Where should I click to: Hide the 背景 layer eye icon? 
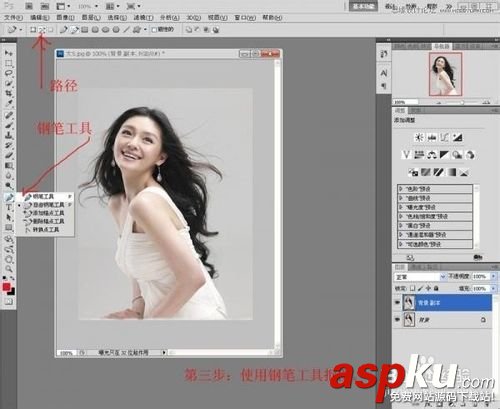pyautogui.click(x=397, y=320)
